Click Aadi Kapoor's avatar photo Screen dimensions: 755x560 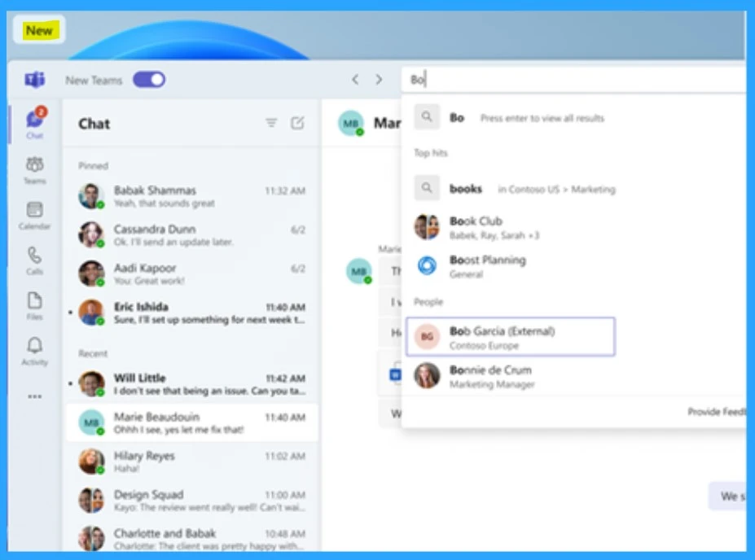[91, 273]
